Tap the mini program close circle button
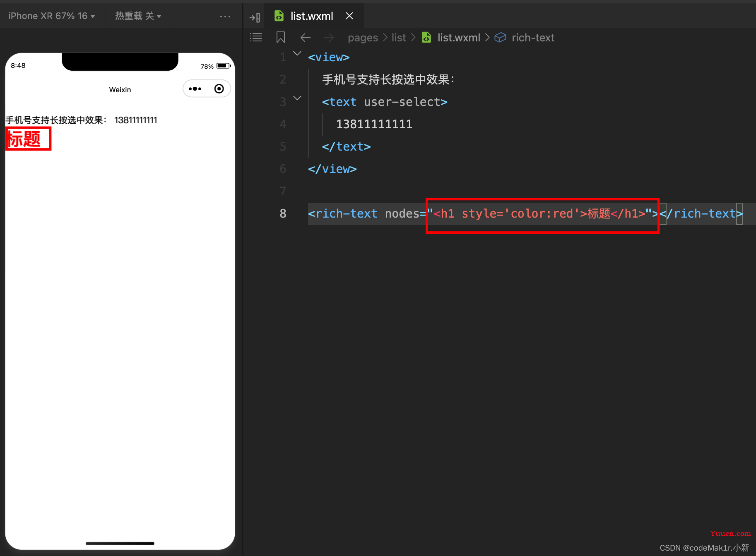 click(219, 89)
